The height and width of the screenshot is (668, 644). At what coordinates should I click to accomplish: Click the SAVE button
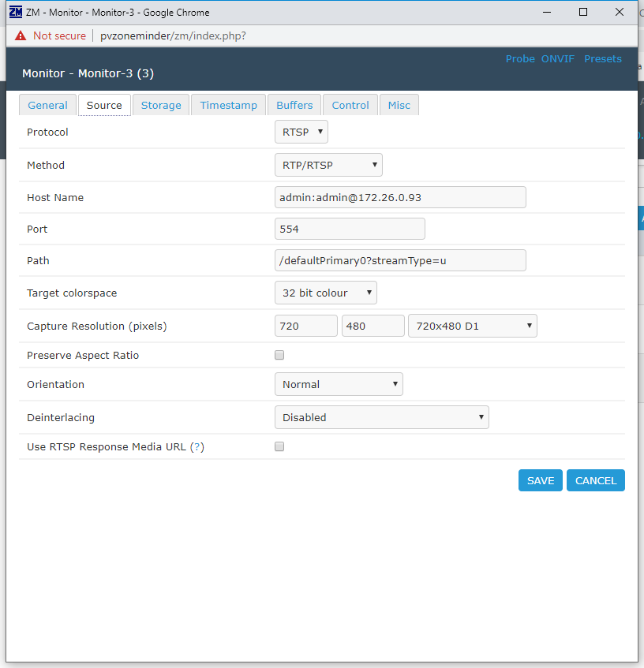(541, 480)
